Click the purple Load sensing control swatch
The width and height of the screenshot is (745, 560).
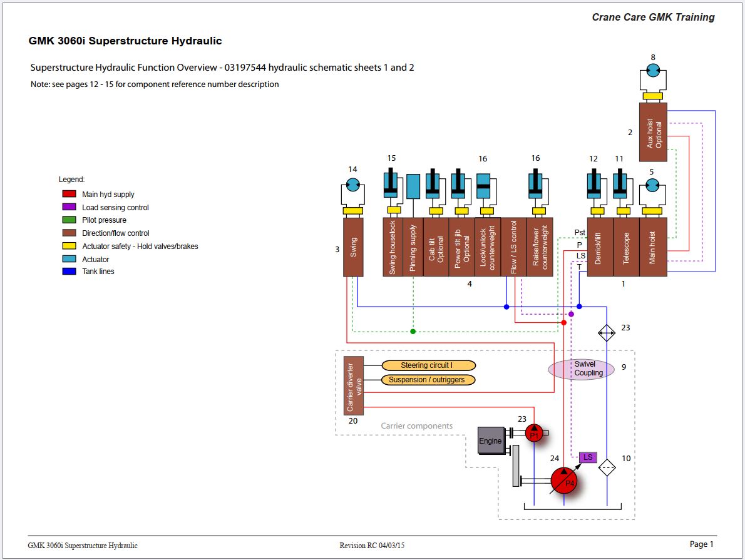[x=69, y=207]
